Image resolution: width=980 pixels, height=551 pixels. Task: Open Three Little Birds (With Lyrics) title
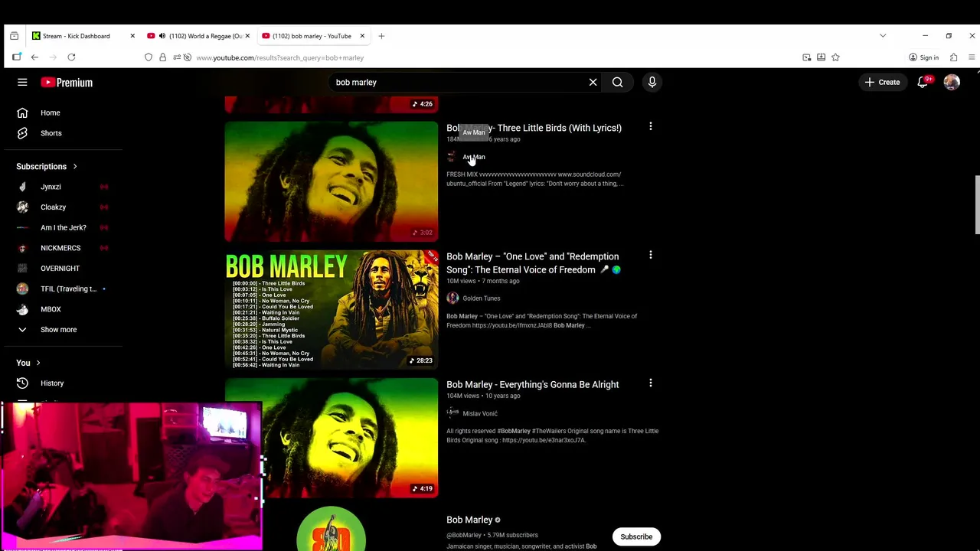[x=534, y=128]
